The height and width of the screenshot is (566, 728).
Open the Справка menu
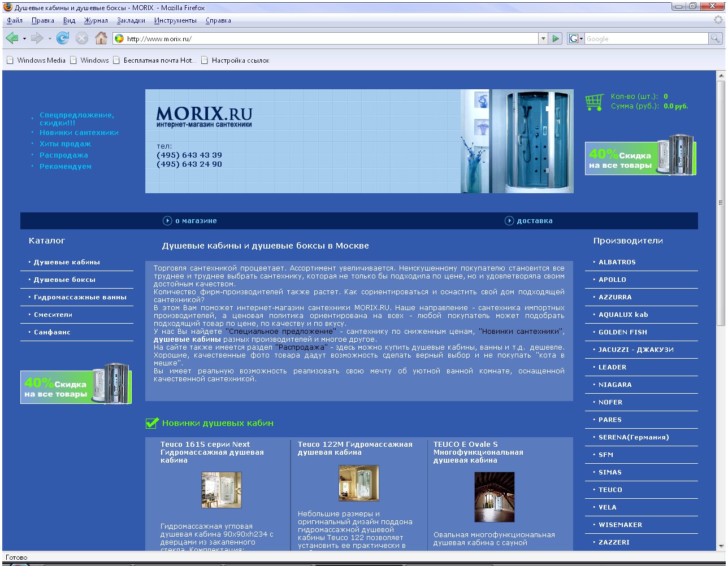click(218, 20)
